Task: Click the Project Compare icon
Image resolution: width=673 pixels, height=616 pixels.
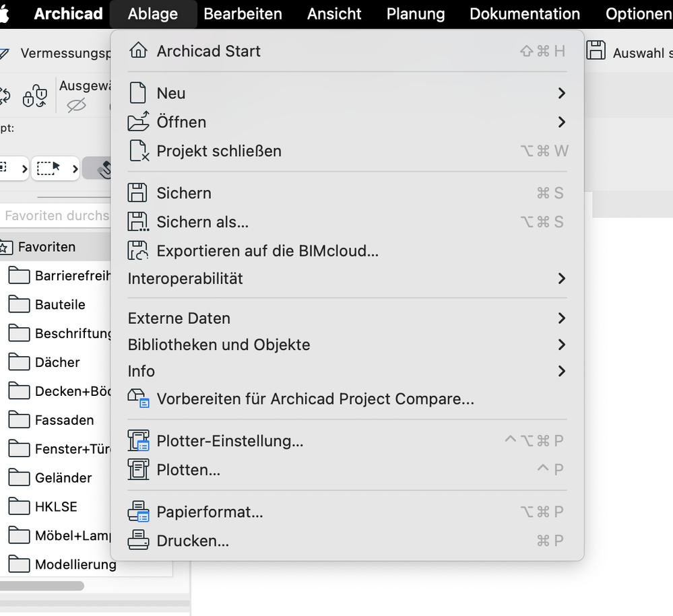Action: click(138, 399)
